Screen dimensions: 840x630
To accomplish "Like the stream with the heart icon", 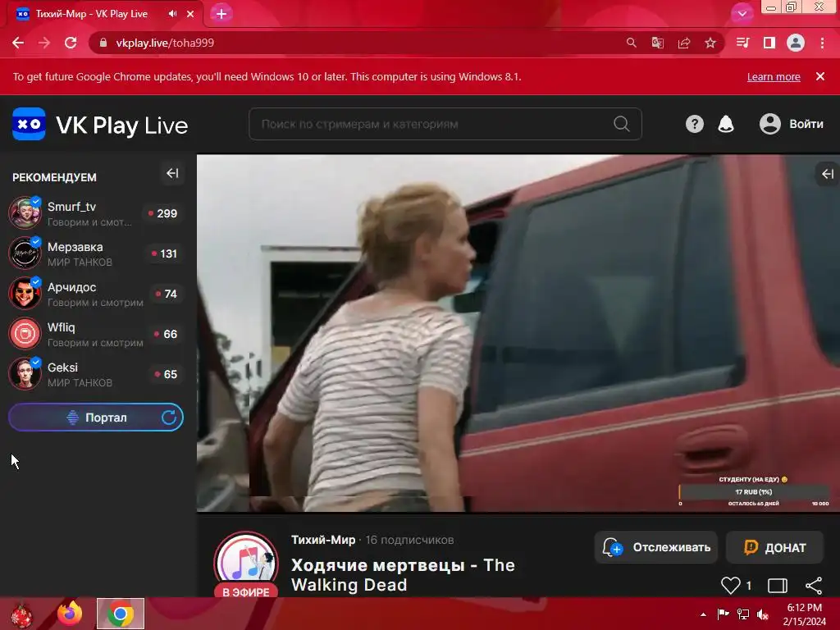I will pyautogui.click(x=730, y=585).
